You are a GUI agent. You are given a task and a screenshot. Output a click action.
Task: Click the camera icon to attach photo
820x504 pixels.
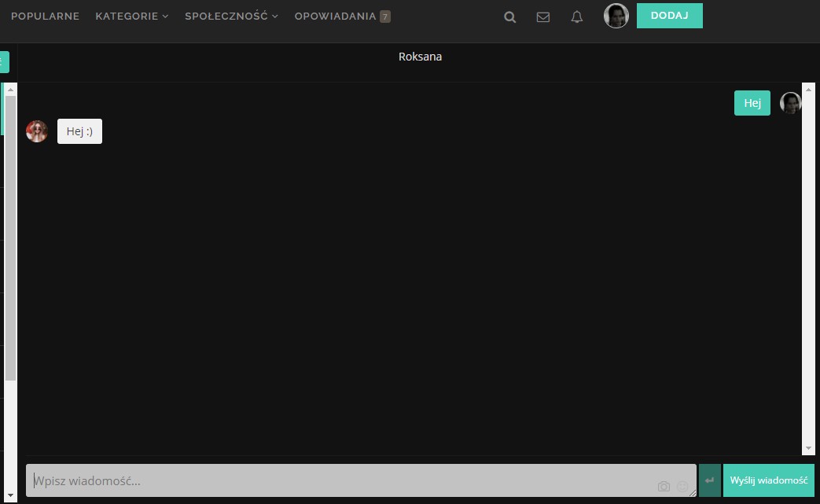pos(664,487)
